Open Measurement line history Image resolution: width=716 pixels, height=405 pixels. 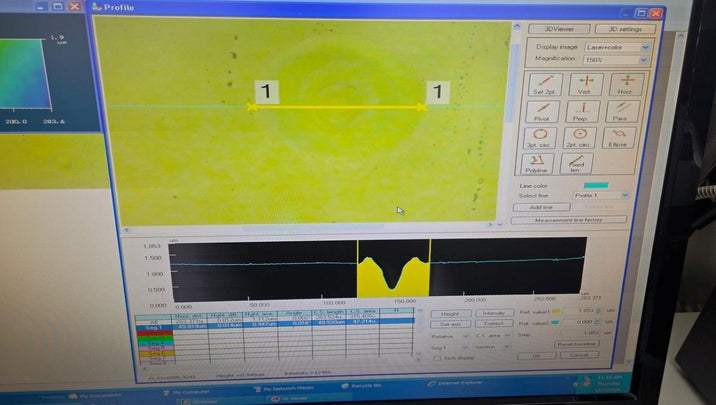[x=569, y=220]
